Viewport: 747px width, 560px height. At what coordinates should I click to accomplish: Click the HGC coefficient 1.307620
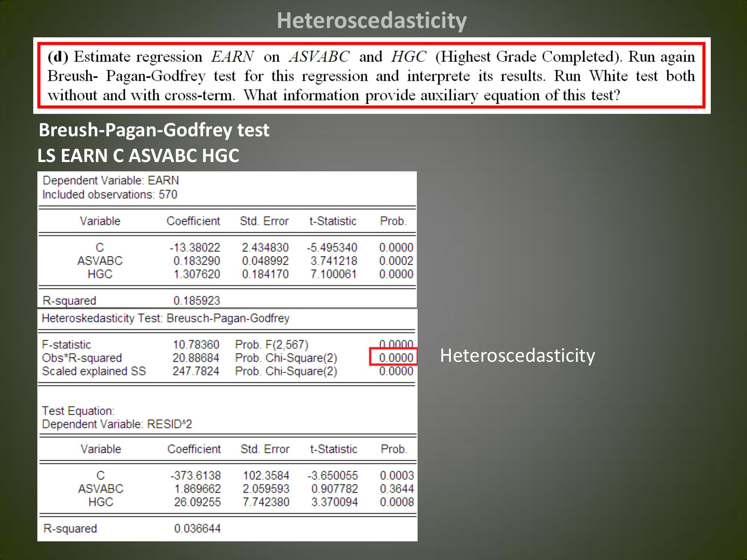coord(197,274)
